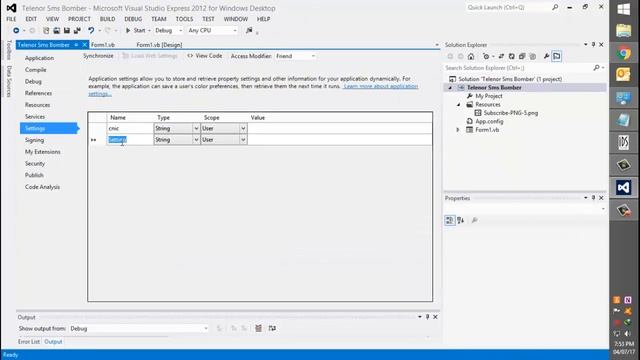Collapse the Resources folder node
640x360 pixels.
(458, 104)
